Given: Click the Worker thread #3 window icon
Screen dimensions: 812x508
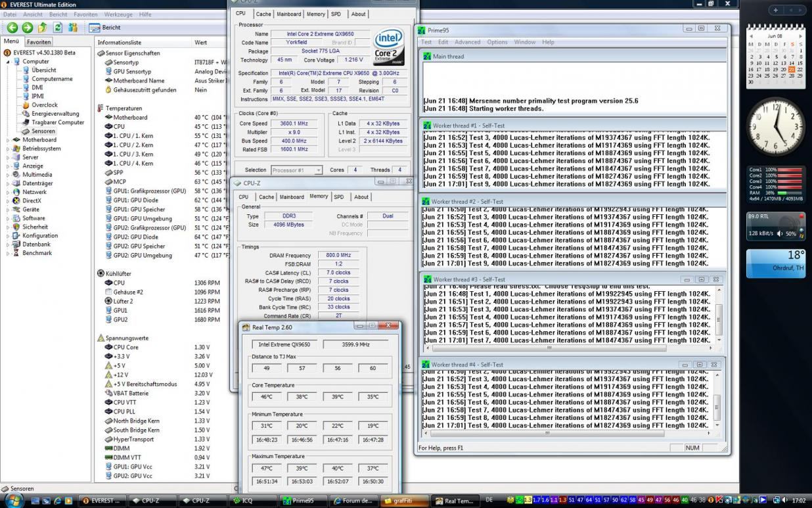Looking at the screenshot, I should [427, 279].
